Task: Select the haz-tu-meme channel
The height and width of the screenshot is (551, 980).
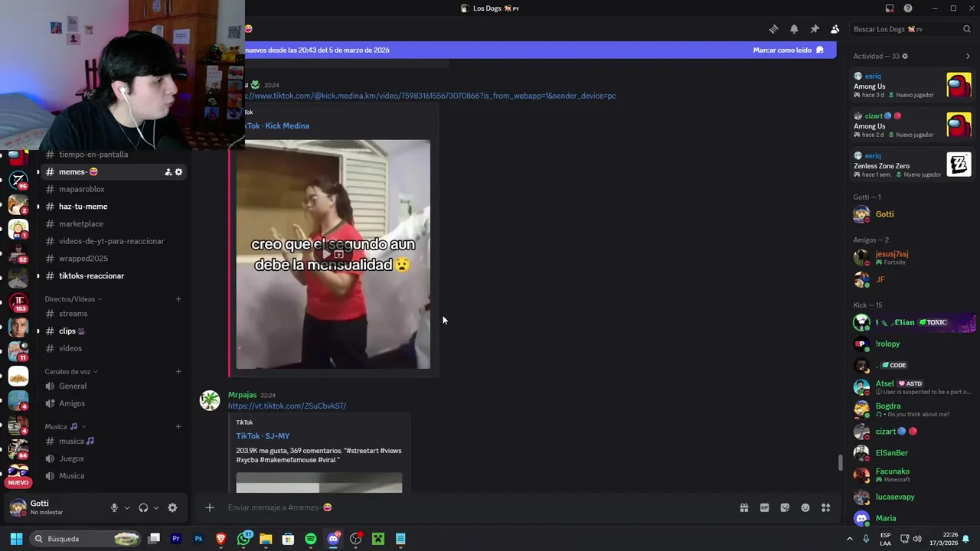Action: tap(112, 207)
